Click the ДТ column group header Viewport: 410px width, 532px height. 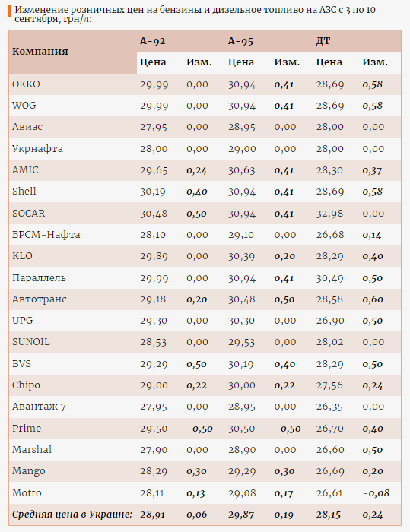point(323,41)
